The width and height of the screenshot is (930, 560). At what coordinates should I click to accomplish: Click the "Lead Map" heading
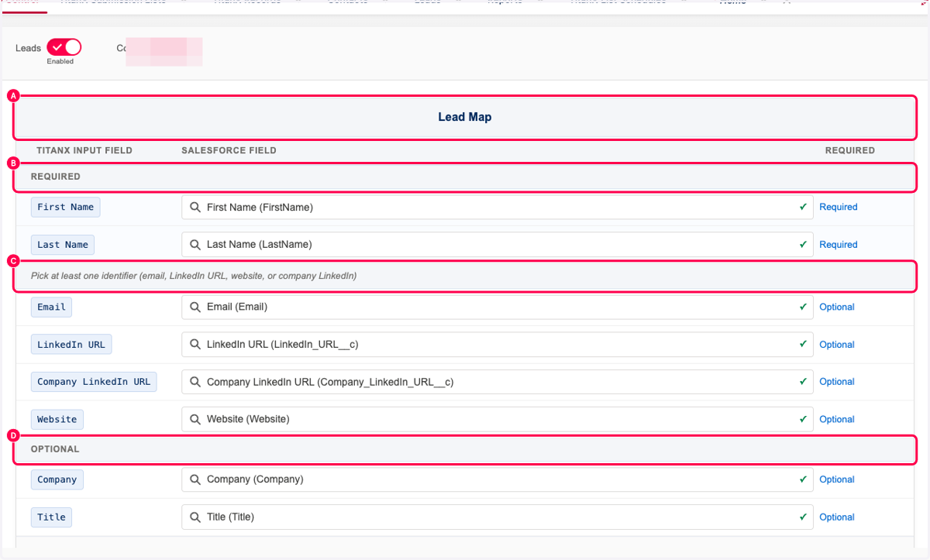tap(465, 118)
